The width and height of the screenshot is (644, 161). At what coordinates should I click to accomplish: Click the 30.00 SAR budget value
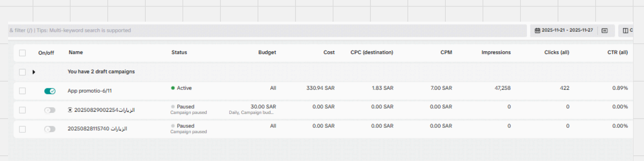pyautogui.click(x=263, y=107)
